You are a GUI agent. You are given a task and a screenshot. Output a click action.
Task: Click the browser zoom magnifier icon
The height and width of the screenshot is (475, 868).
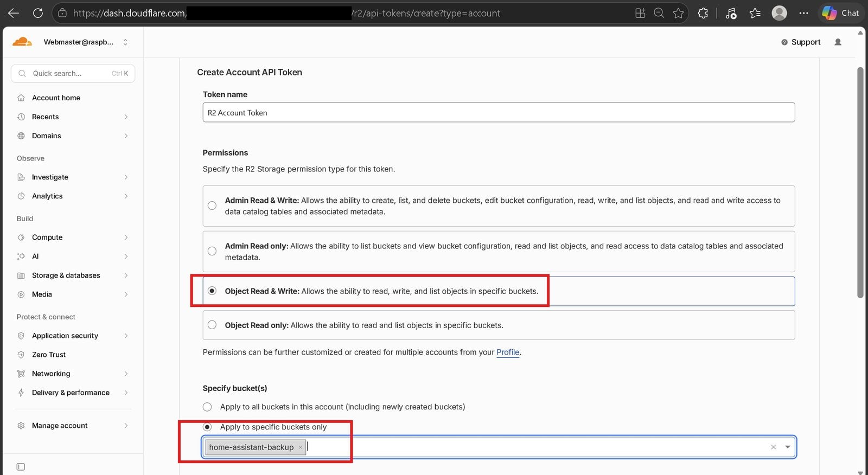(x=659, y=13)
